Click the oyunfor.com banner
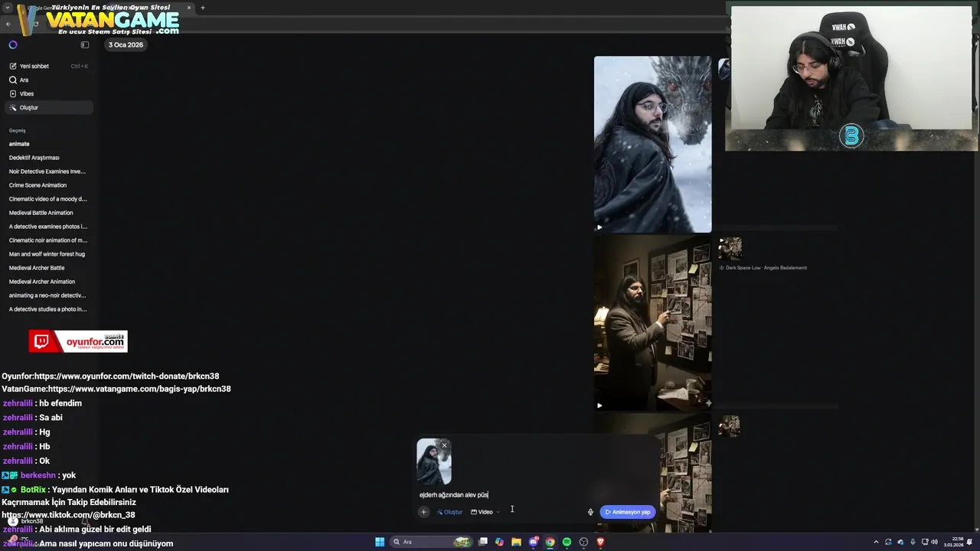Viewport: 980px width, 551px height. 78,341
